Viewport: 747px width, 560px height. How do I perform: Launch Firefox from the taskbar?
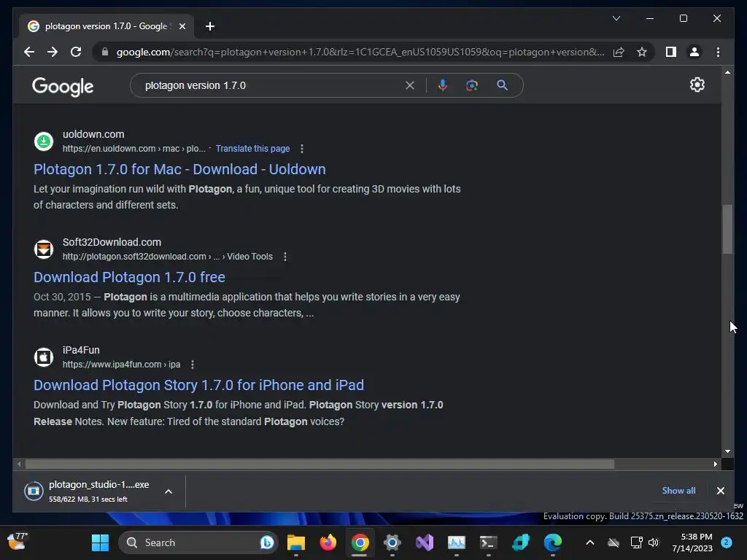coord(328,542)
